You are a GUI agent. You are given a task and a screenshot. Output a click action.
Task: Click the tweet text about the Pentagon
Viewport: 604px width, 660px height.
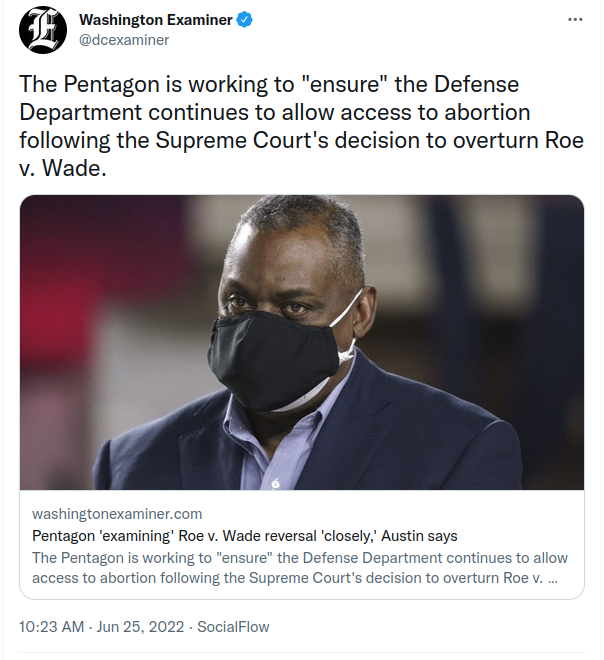(x=301, y=126)
